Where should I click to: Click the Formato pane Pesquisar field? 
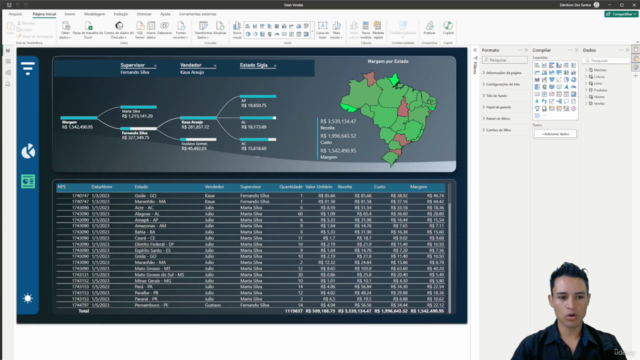pyautogui.click(x=504, y=60)
